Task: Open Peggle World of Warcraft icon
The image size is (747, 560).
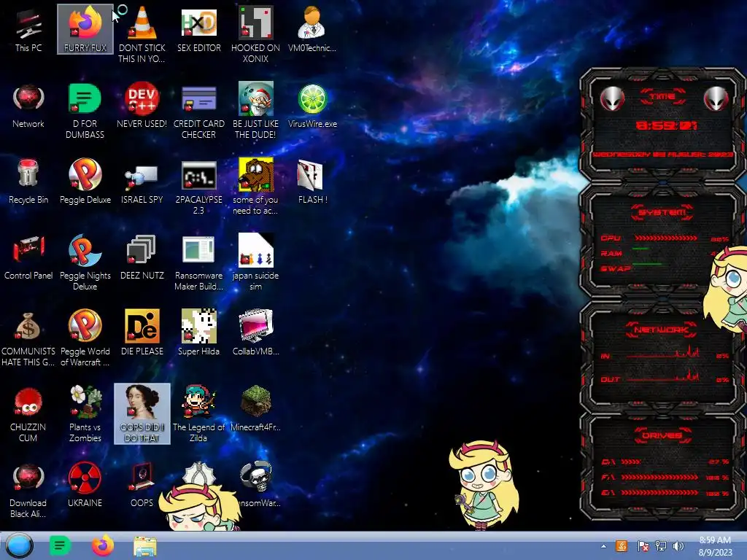Action: click(x=85, y=338)
